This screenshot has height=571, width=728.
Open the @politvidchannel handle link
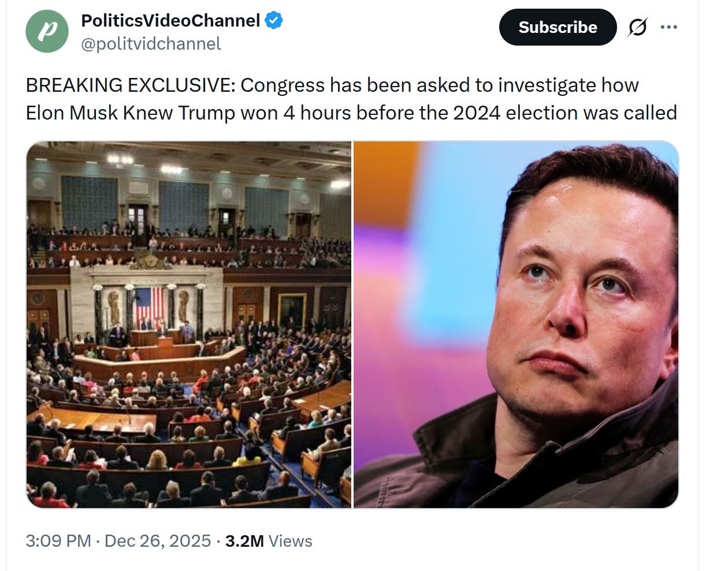[x=151, y=44]
